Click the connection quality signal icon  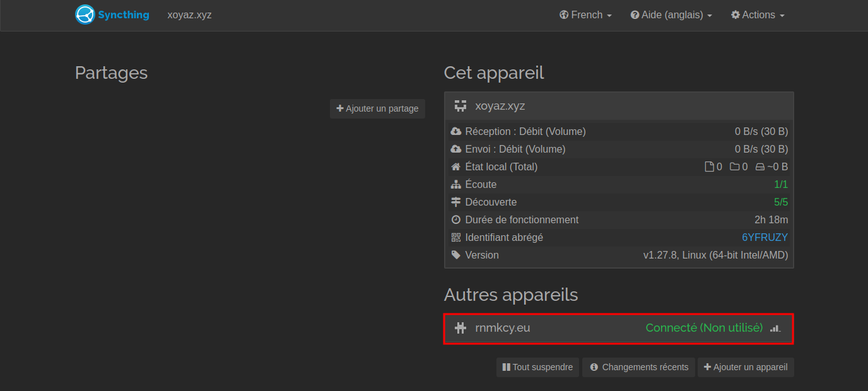pos(775,328)
